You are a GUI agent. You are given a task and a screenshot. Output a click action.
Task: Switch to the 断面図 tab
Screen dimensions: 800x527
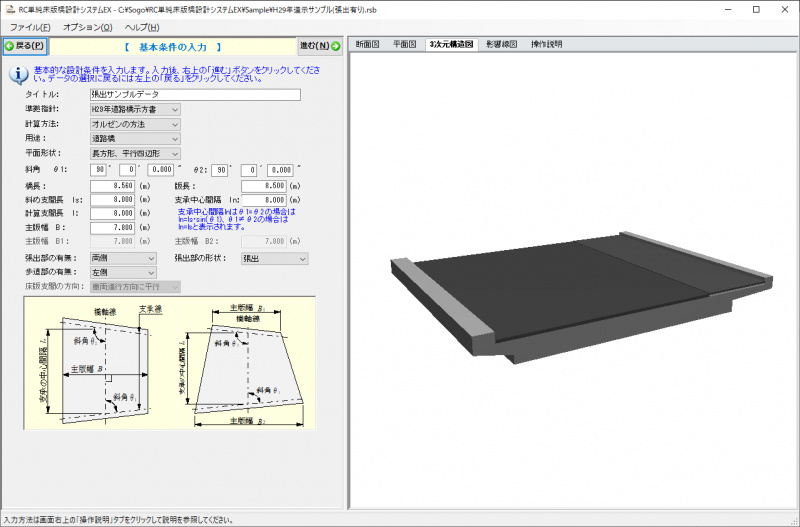(367, 44)
